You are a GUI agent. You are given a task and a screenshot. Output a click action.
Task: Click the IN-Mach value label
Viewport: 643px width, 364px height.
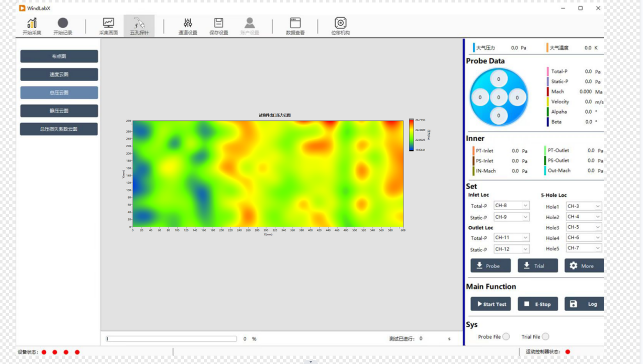(486, 171)
